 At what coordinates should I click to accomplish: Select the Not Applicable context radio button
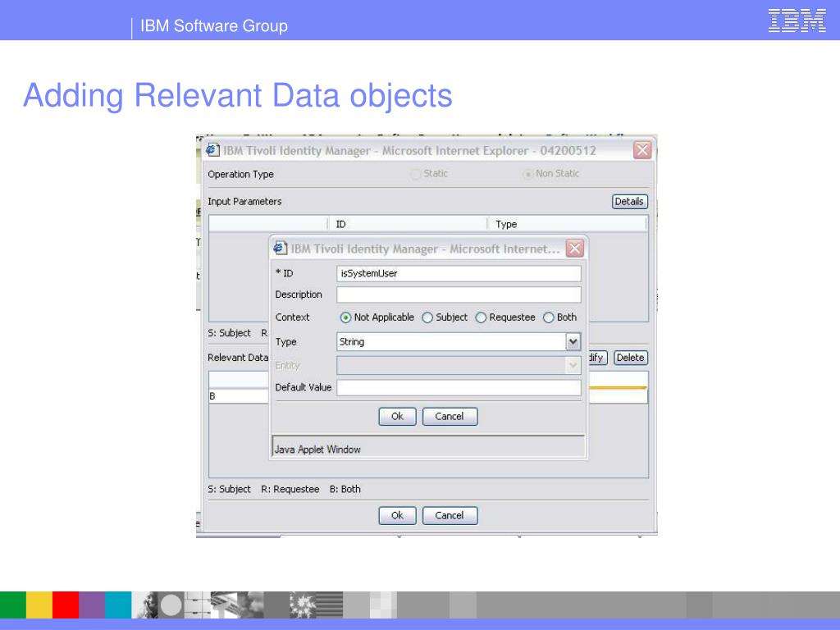click(345, 317)
